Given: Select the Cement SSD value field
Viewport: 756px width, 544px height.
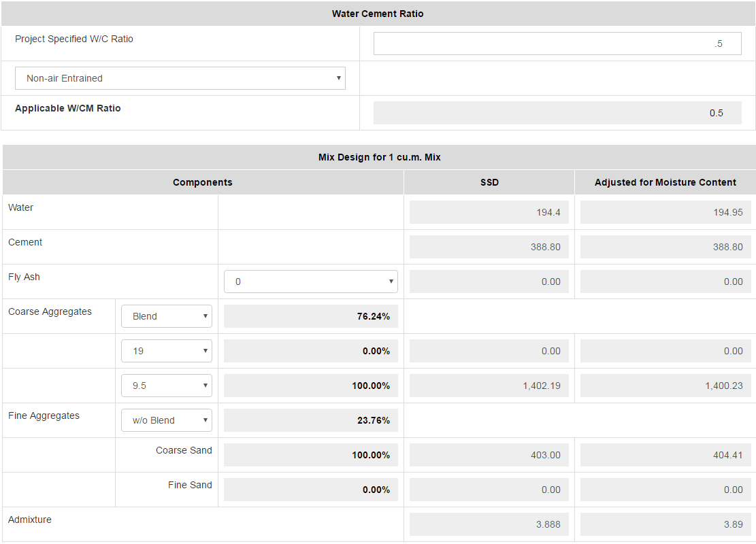Looking at the screenshot, I should [489, 247].
